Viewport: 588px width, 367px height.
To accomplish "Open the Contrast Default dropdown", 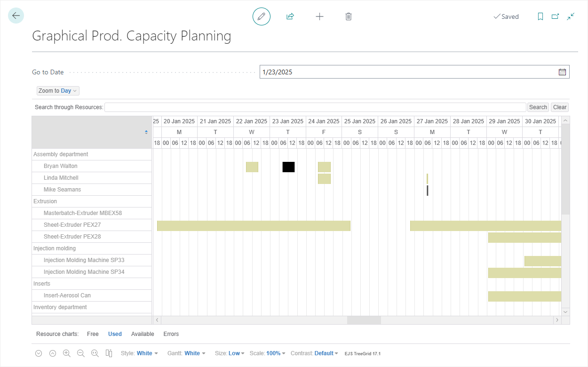I will 326,353.
